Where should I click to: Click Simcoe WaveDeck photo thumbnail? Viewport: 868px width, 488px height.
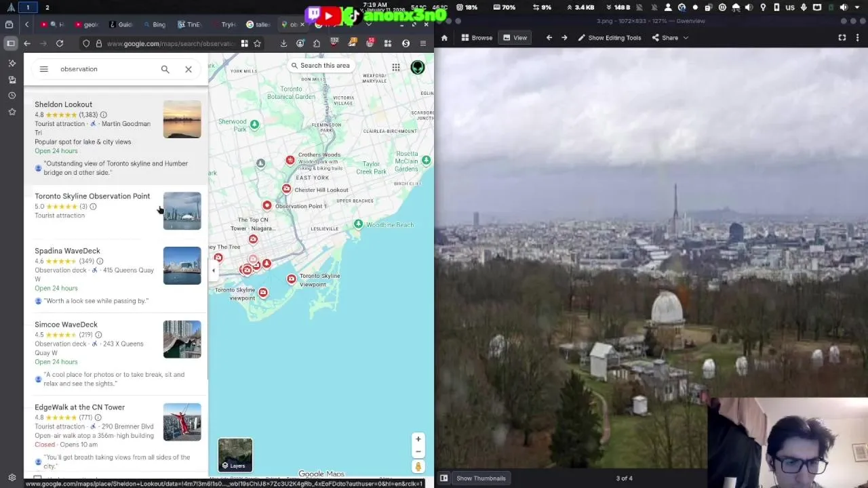pyautogui.click(x=182, y=340)
